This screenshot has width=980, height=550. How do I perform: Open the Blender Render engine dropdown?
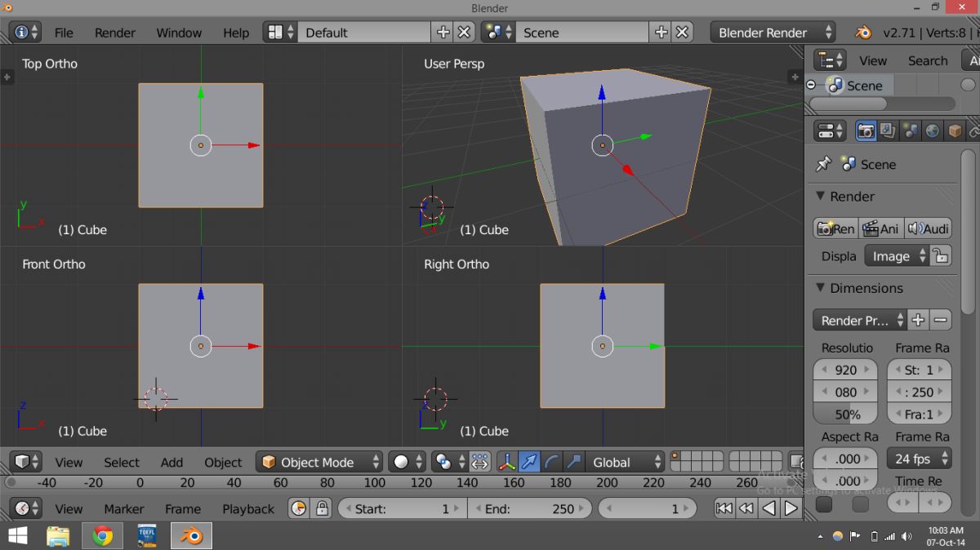tap(773, 33)
